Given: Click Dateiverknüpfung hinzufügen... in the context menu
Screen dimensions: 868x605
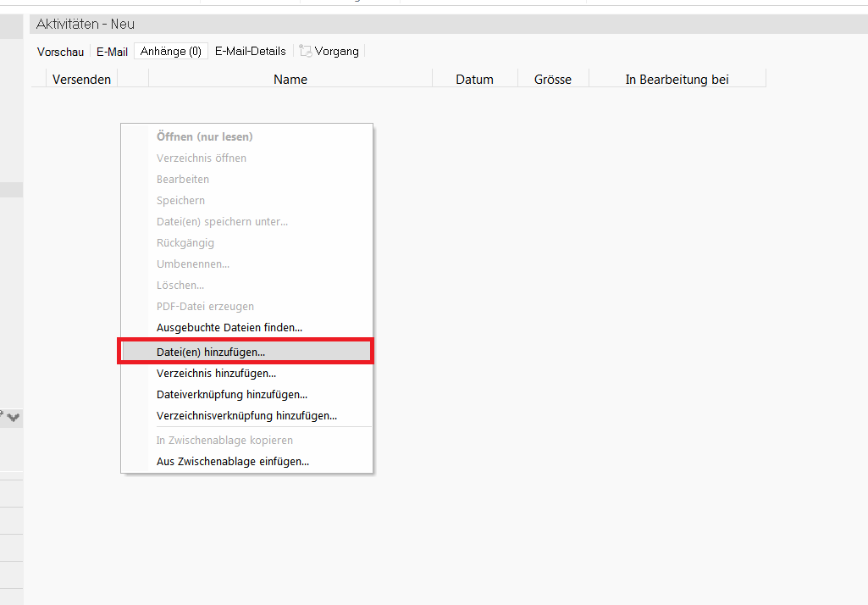Looking at the screenshot, I should (231, 394).
